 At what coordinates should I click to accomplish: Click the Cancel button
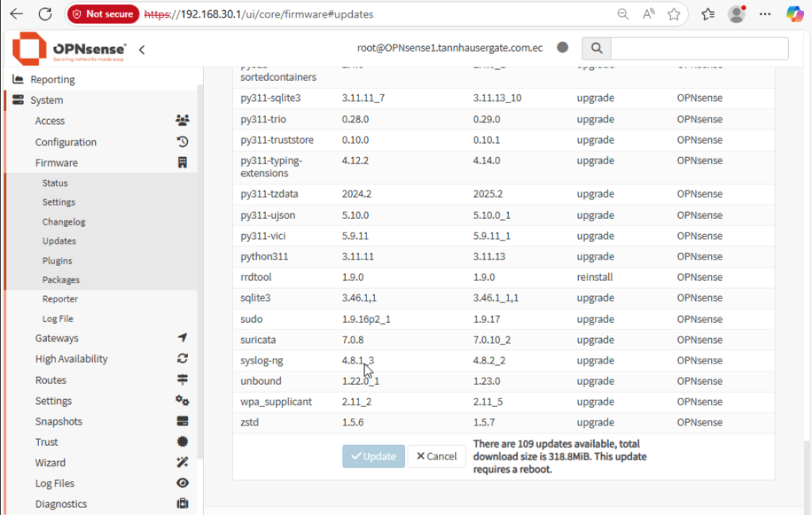[437, 456]
